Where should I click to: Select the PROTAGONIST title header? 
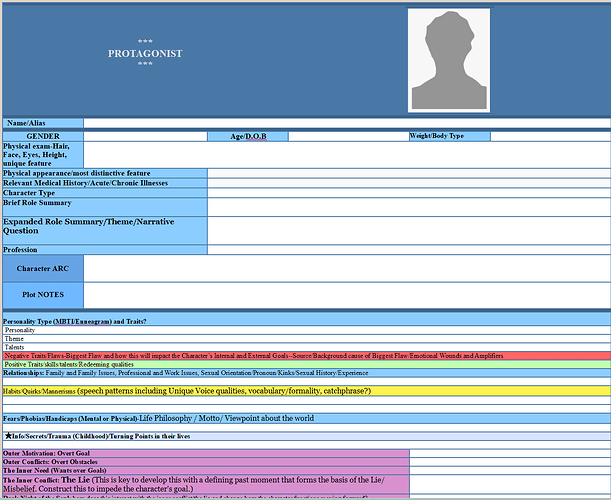pos(145,53)
